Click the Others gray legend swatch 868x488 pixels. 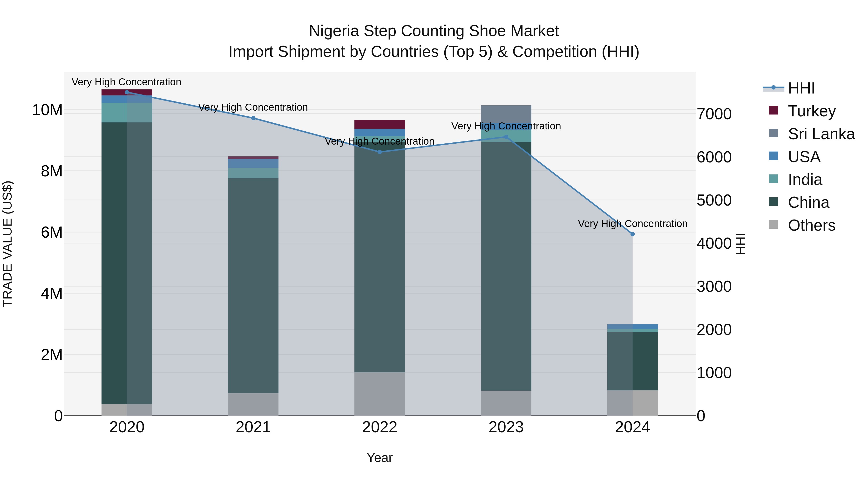(x=774, y=224)
